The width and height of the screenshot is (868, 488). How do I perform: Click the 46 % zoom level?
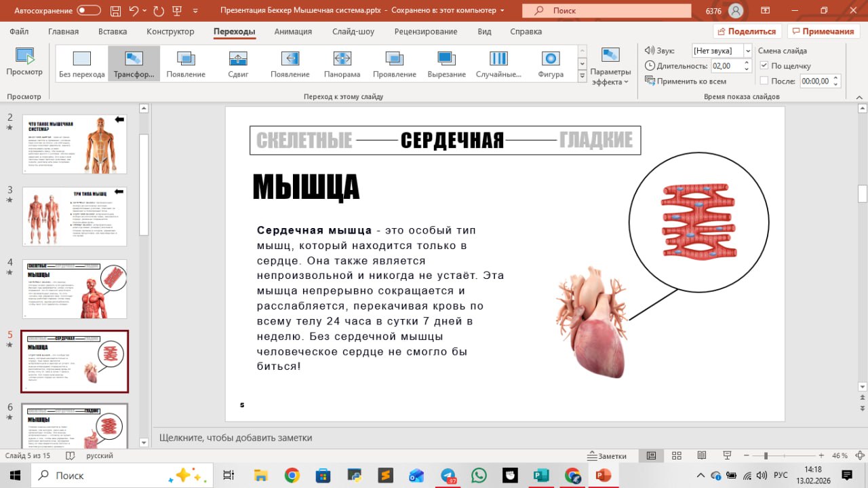840,455
